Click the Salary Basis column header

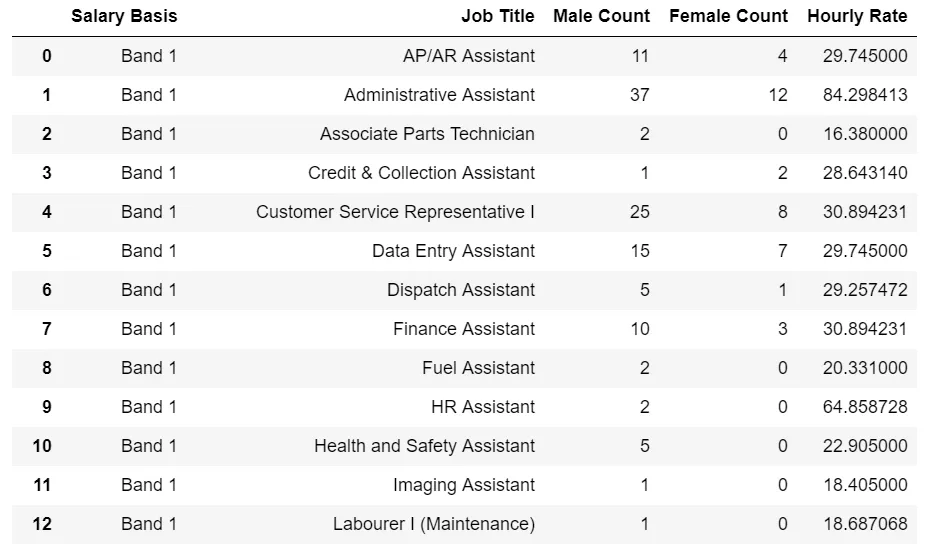124,16
